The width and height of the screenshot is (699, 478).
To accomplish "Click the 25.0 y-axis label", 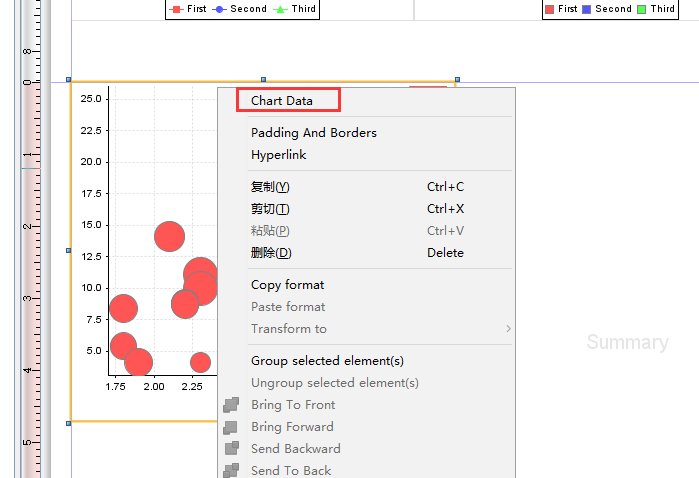I will pyautogui.click(x=91, y=99).
